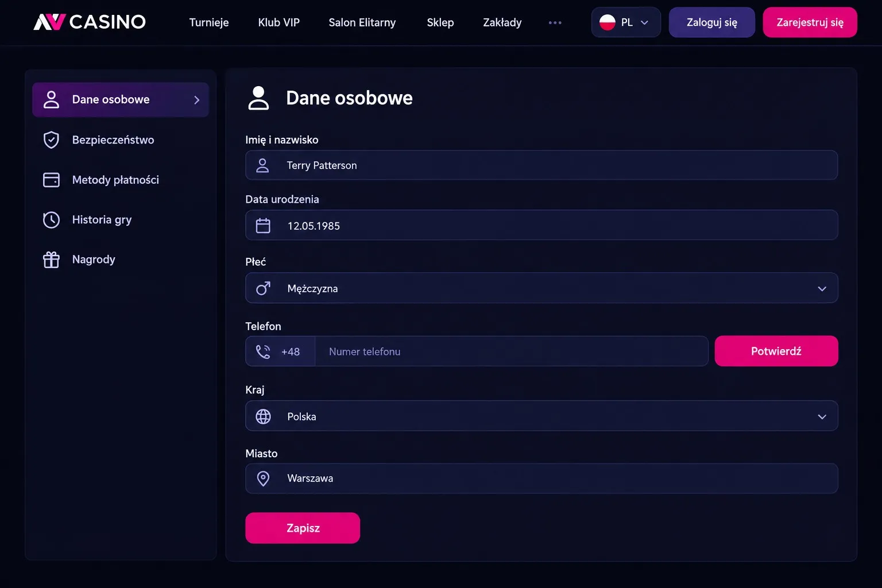This screenshot has width=882, height=588.
Task: Click the shield icon for Bezpieczeństwo
Action: pyautogui.click(x=52, y=140)
